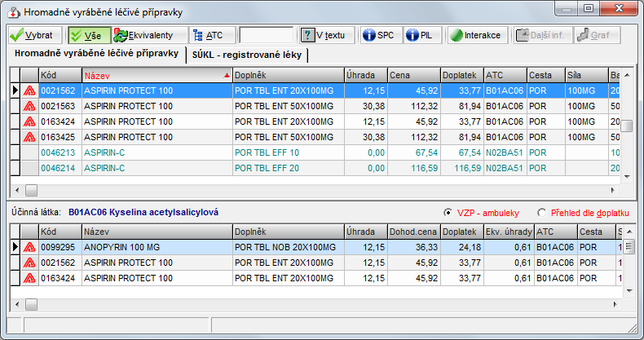
Task: Click the empty search field in toolbar
Action: [x=266, y=35]
